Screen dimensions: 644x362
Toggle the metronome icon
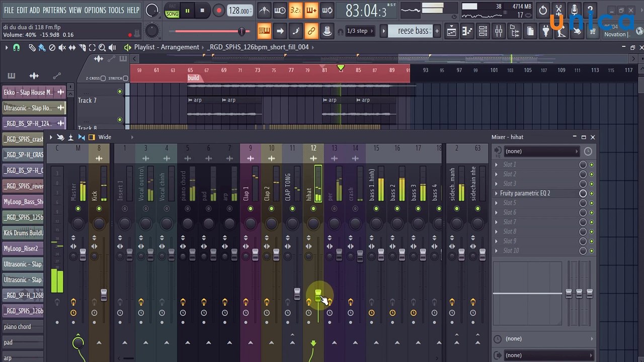(264, 10)
